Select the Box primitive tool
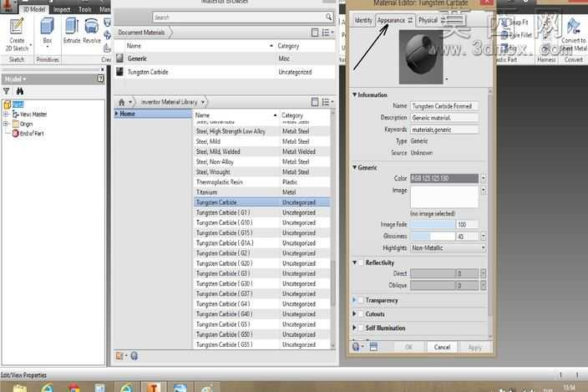The height and width of the screenshot is (392, 588). (x=48, y=32)
